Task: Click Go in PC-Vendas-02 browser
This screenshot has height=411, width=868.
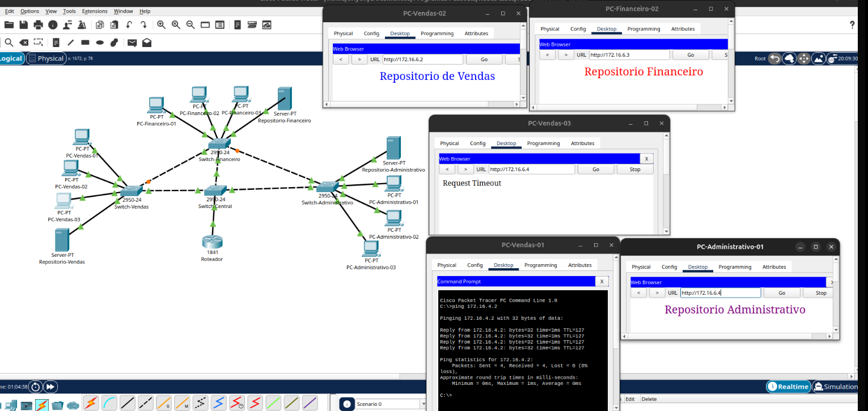Action: 484,60
